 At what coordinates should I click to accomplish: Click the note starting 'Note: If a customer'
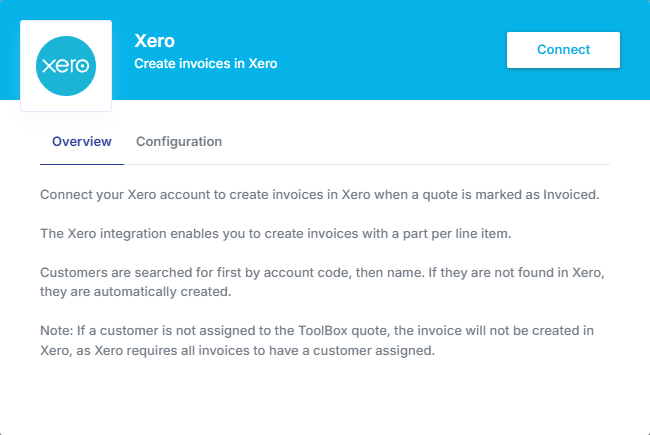coord(317,340)
